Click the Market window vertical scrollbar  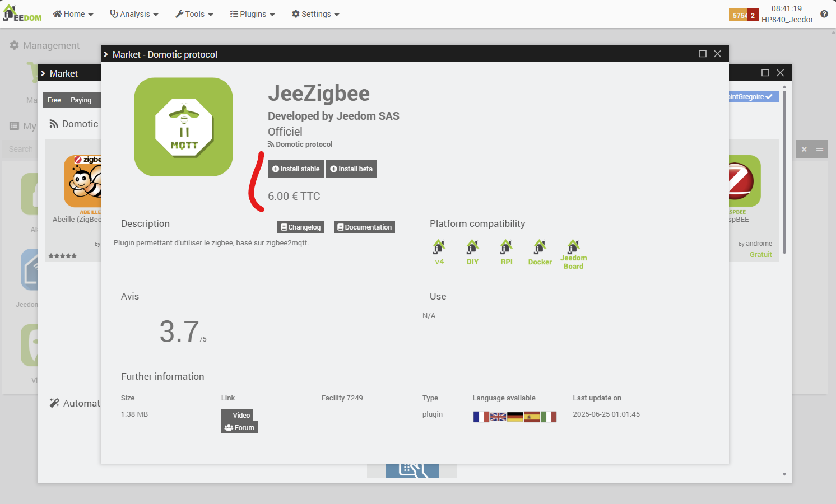coord(784,171)
